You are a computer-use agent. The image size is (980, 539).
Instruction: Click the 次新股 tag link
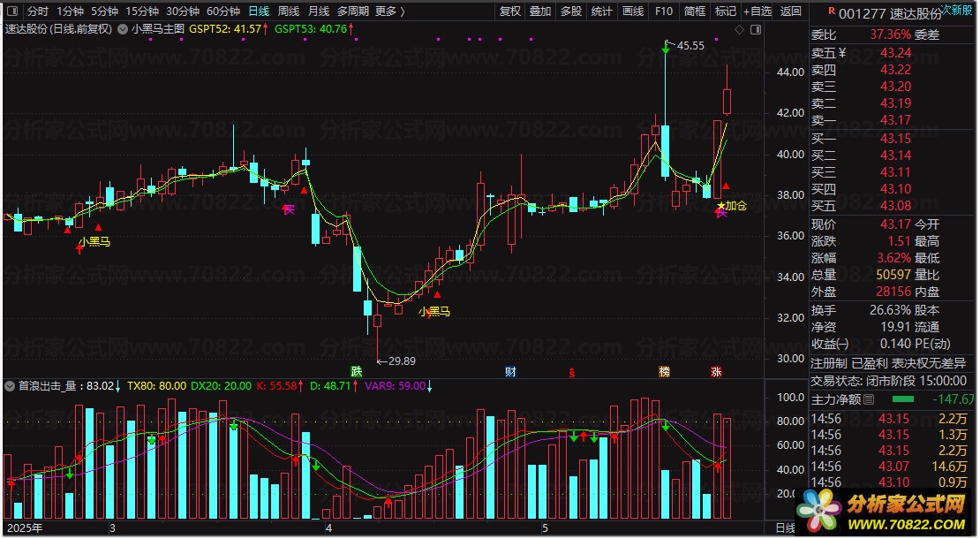coord(957,10)
